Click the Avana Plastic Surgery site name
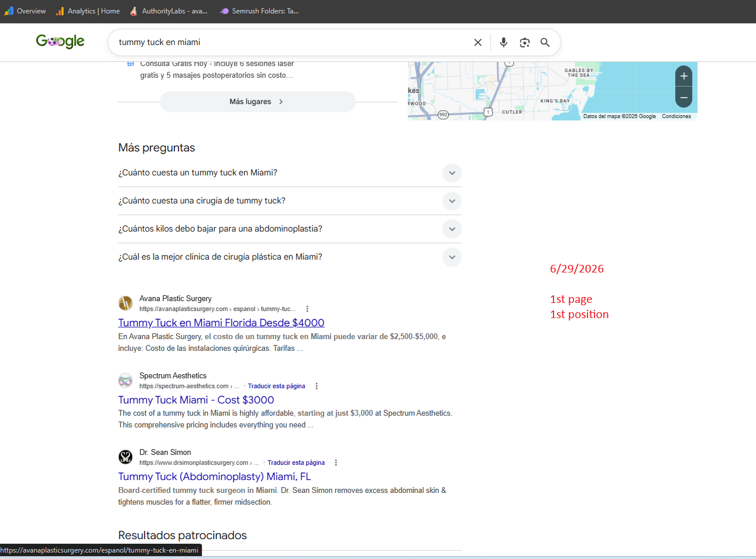The height and width of the screenshot is (559, 756). point(176,299)
